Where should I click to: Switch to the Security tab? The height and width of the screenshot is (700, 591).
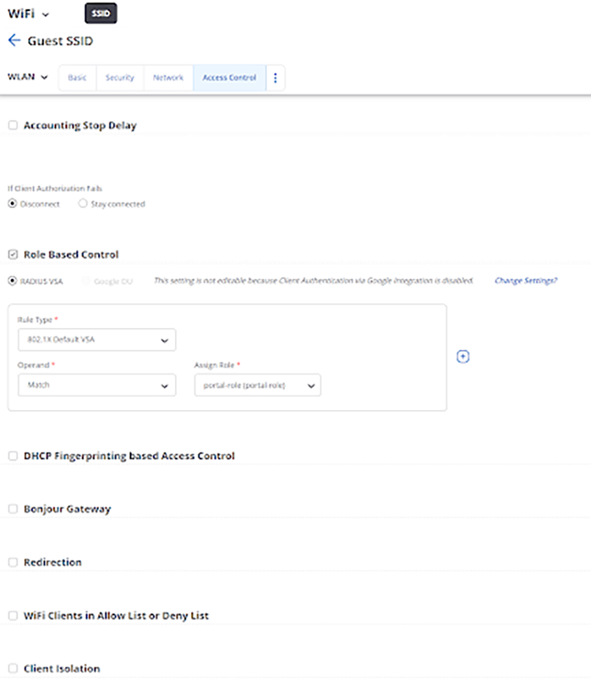click(120, 77)
